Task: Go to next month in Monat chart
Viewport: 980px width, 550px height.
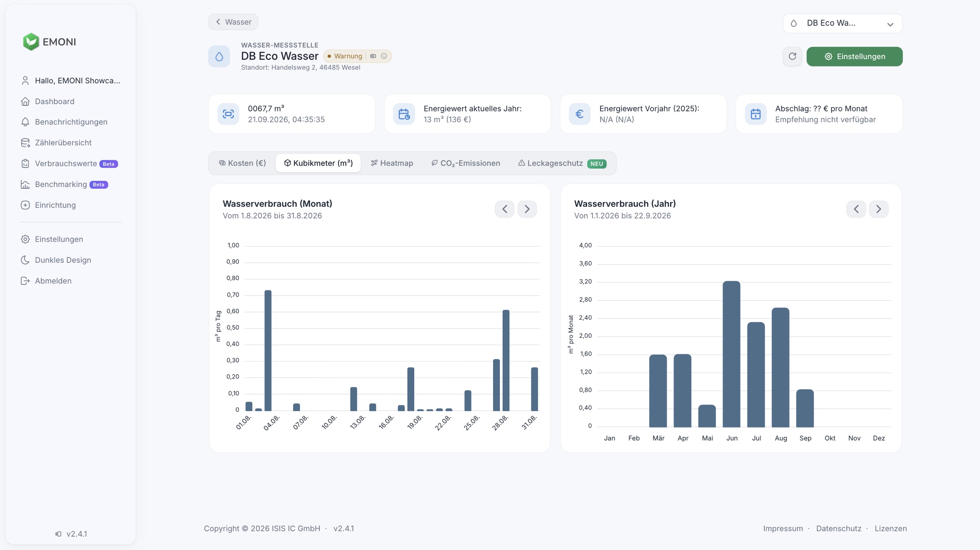Action: point(527,209)
